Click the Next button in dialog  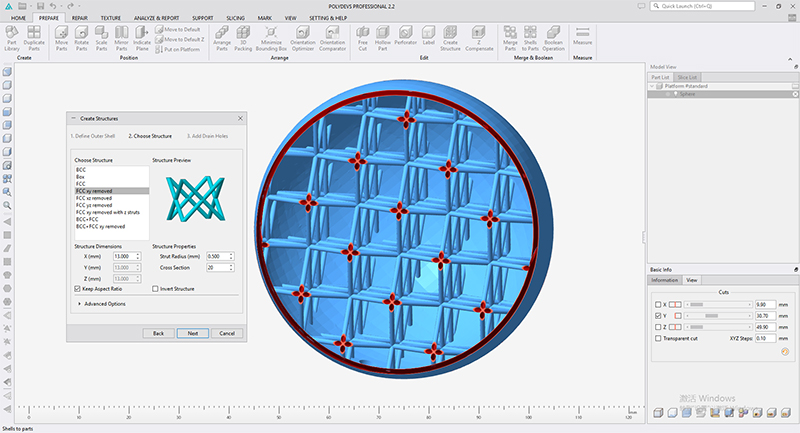click(x=192, y=333)
